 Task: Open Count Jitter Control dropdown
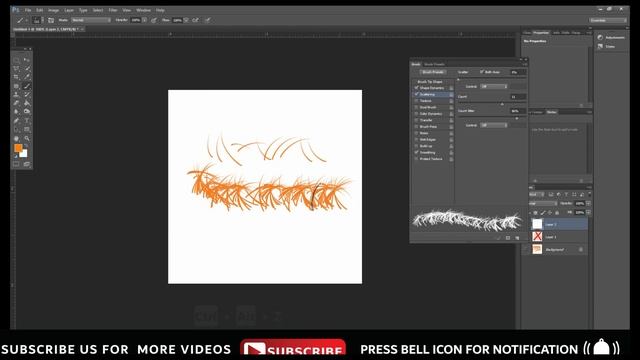pyautogui.click(x=493, y=125)
